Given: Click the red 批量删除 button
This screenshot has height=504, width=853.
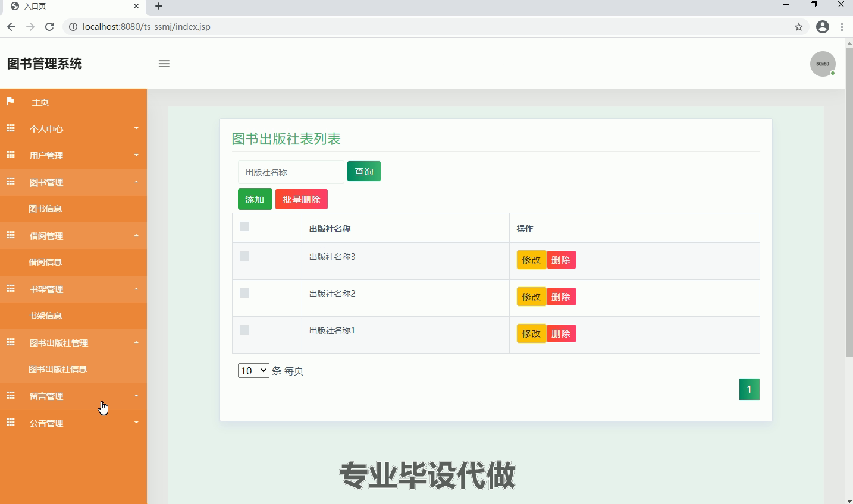Looking at the screenshot, I should [x=302, y=199].
